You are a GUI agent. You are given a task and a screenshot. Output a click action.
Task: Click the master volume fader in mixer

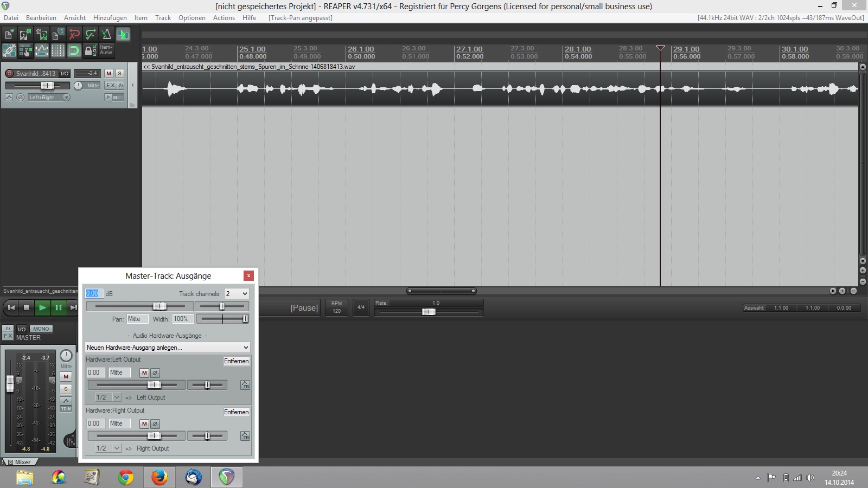click(10, 383)
